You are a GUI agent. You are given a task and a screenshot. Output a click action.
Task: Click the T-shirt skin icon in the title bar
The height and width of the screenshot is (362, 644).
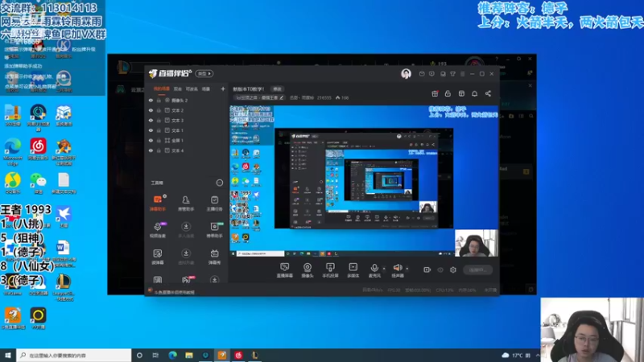click(x=452, y=74)
